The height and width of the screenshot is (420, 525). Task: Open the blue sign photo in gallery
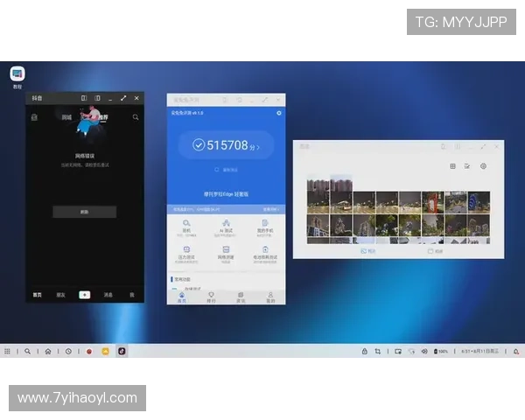(479, 202)
